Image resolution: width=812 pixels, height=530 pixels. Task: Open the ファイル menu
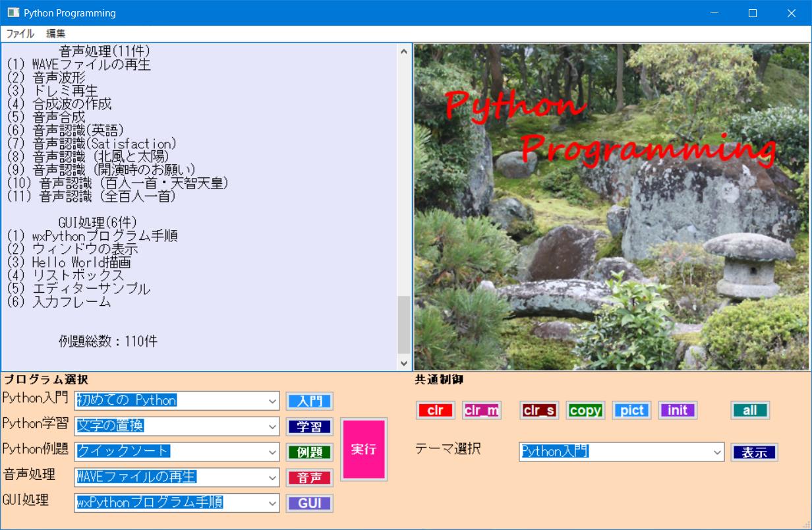[20, 34]
